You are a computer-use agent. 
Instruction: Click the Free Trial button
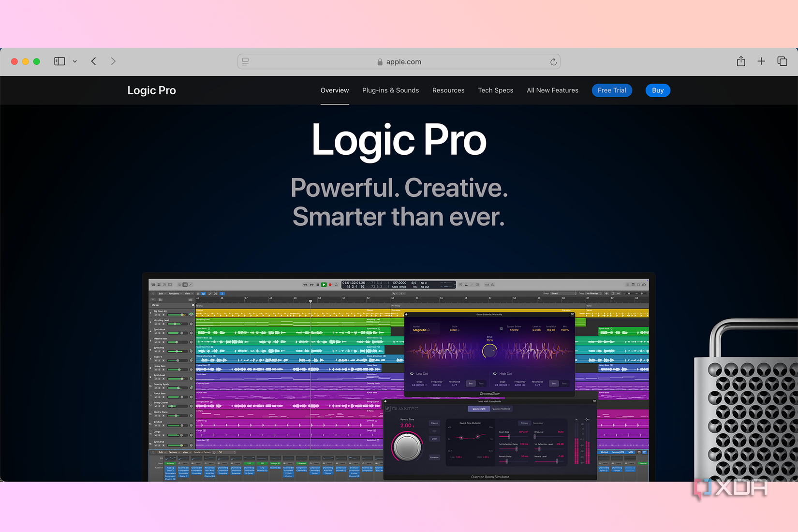[x=612, y=90]
